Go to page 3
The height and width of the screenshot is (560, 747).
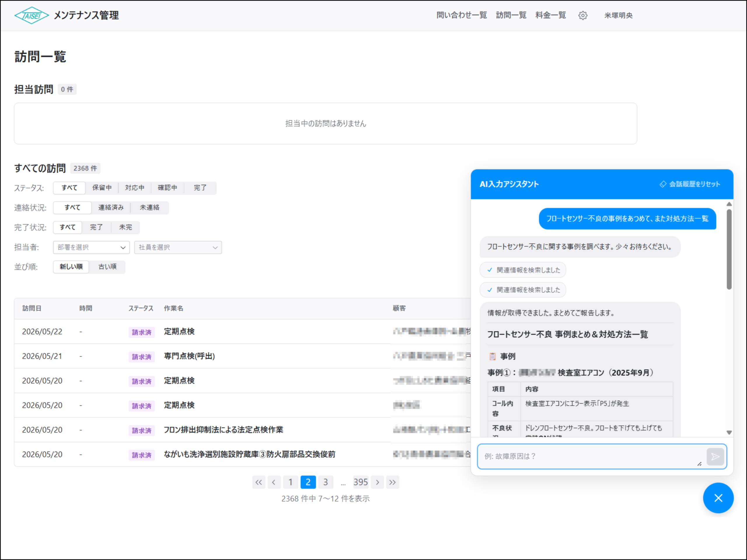pos(326,482)
